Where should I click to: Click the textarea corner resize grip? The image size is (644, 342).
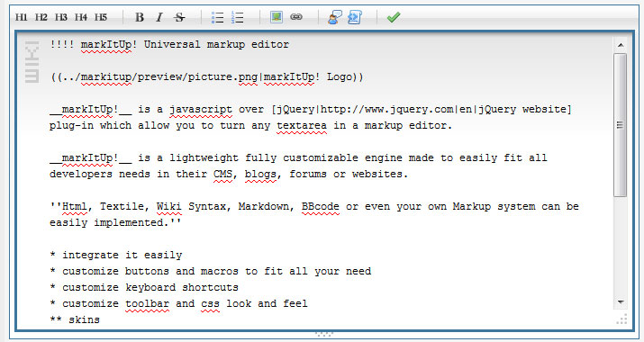[x=621, y=319]
